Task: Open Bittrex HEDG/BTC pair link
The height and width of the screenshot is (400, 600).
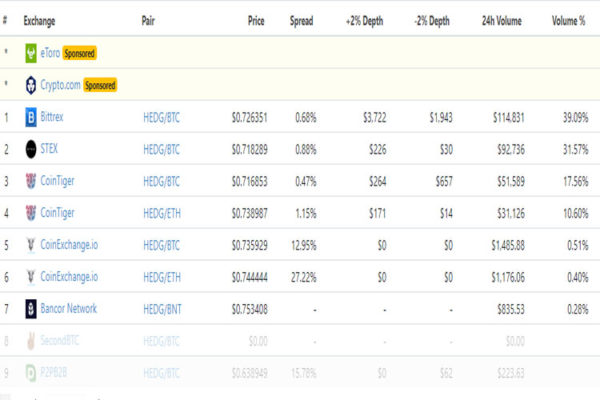Action: click(161, 118)
